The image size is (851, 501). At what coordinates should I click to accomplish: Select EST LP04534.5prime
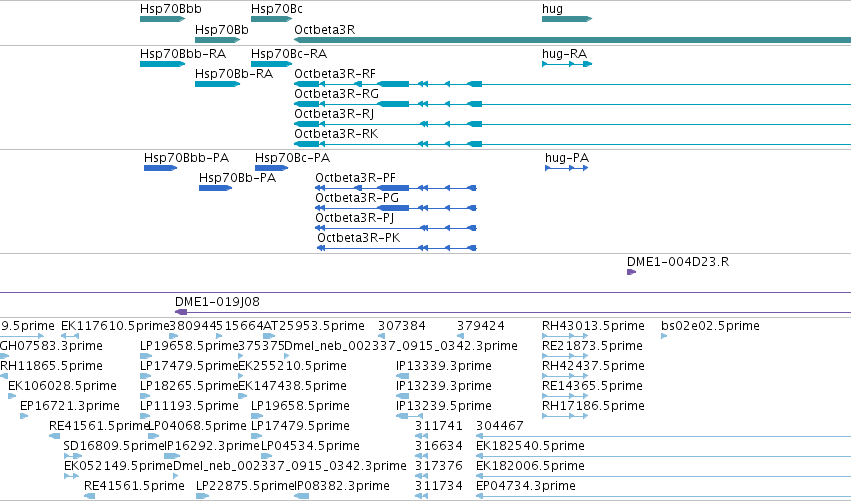click(310, 446)
